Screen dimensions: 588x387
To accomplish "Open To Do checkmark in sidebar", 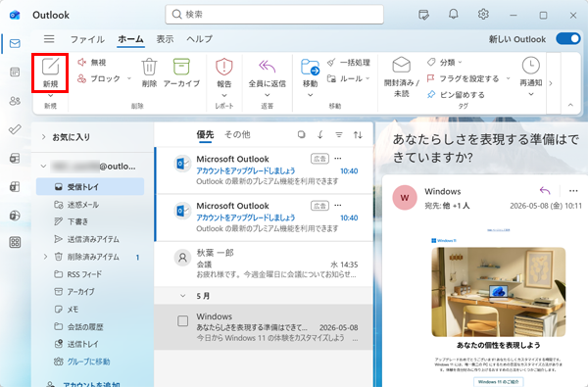I will [x=15, y=129].
